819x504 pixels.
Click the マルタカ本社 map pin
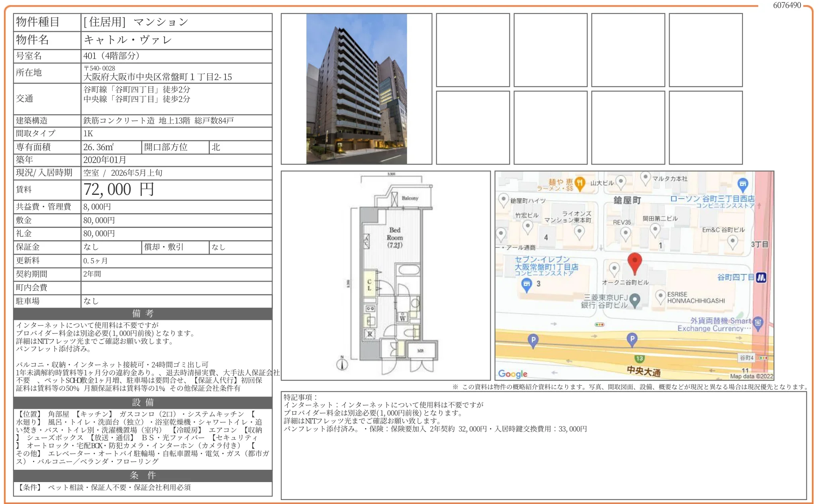[x=645, y=177]
